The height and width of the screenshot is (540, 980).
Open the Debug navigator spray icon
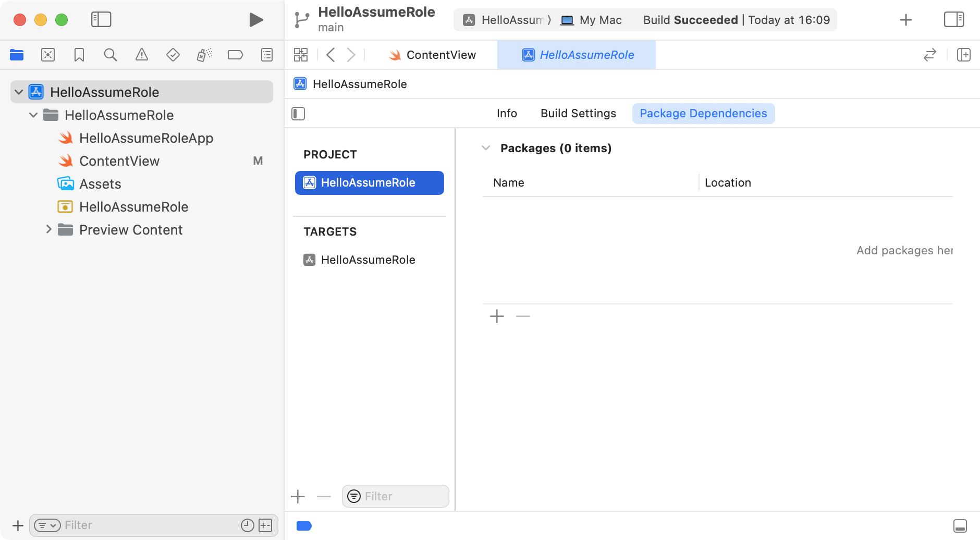pyautogui.click(x=204, y=55)
